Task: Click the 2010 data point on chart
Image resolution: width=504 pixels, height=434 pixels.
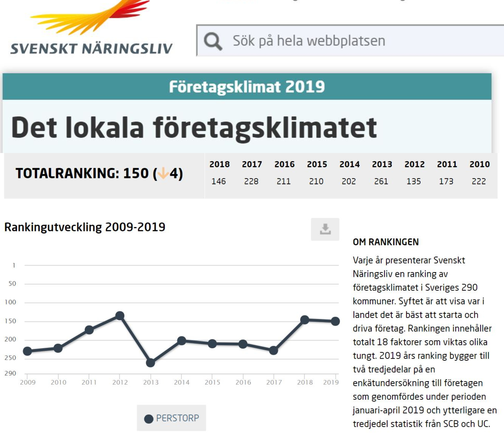Action: point(58,348)
